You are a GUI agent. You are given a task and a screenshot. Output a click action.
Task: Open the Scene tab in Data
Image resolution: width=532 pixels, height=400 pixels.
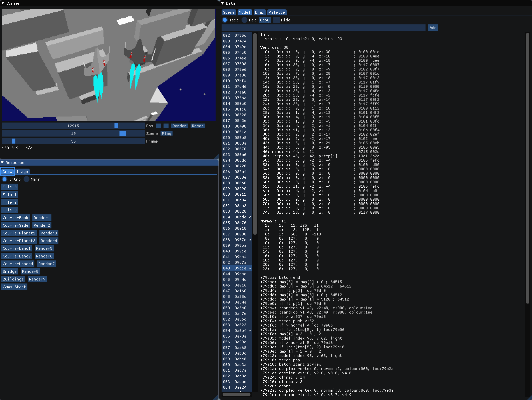[x=229, y=12]
